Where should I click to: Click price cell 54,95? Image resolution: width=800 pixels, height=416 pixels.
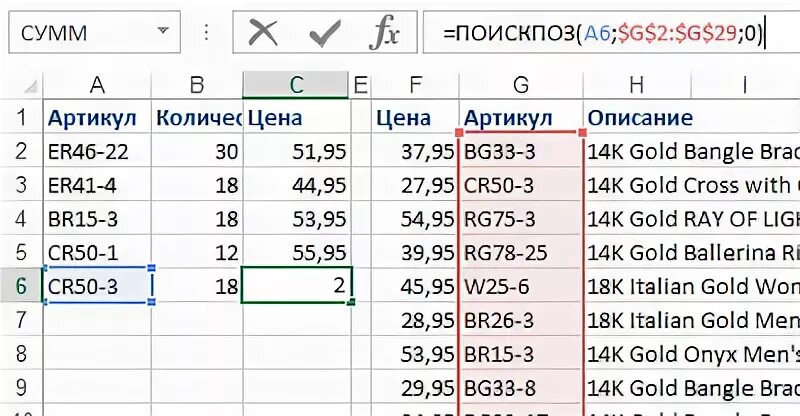click(415, 218)
